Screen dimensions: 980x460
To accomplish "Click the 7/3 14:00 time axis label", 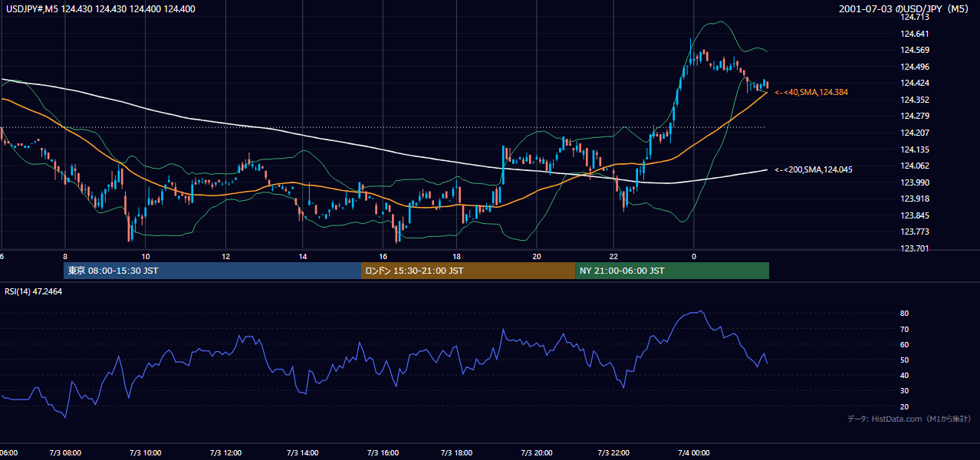I will pos(301,452).
